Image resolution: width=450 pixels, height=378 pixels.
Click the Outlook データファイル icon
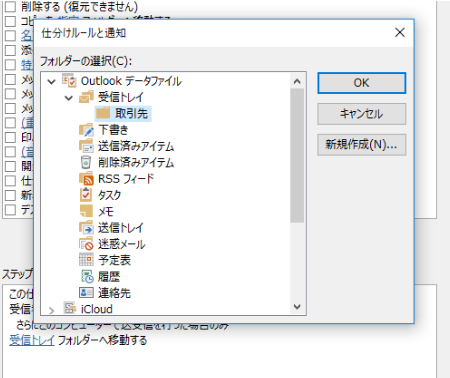click(70, 81)
